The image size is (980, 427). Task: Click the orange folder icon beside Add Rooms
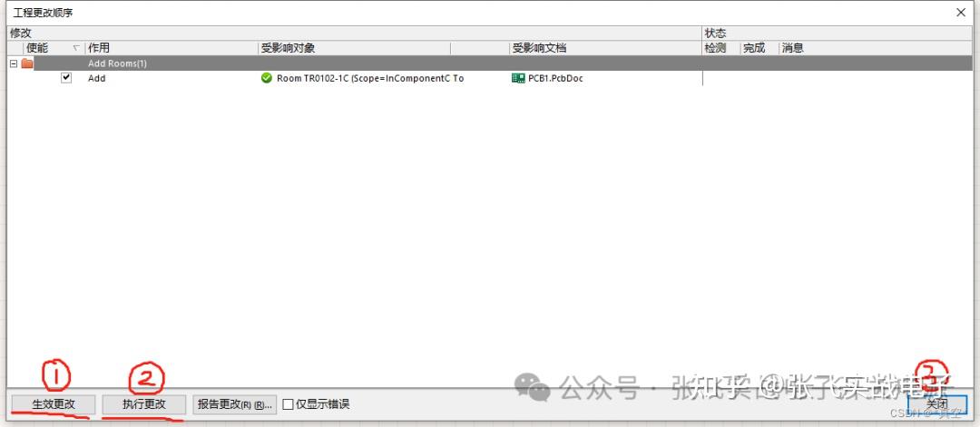point(27,63)
